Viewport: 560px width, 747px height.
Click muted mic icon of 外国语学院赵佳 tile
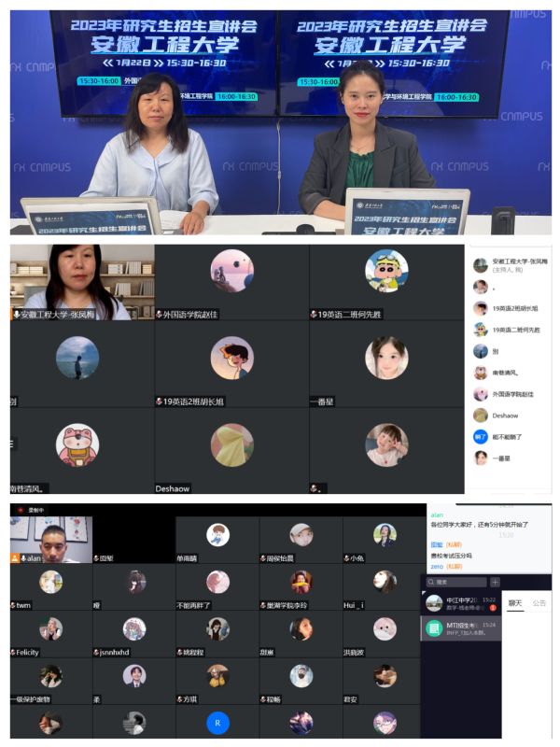pos(160,315)
